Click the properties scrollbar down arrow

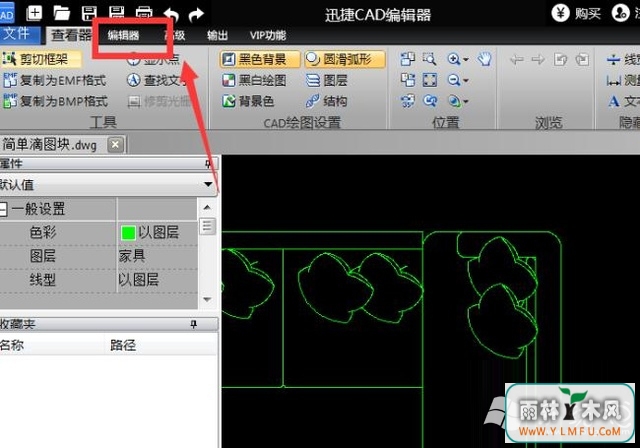coord(207,299)
